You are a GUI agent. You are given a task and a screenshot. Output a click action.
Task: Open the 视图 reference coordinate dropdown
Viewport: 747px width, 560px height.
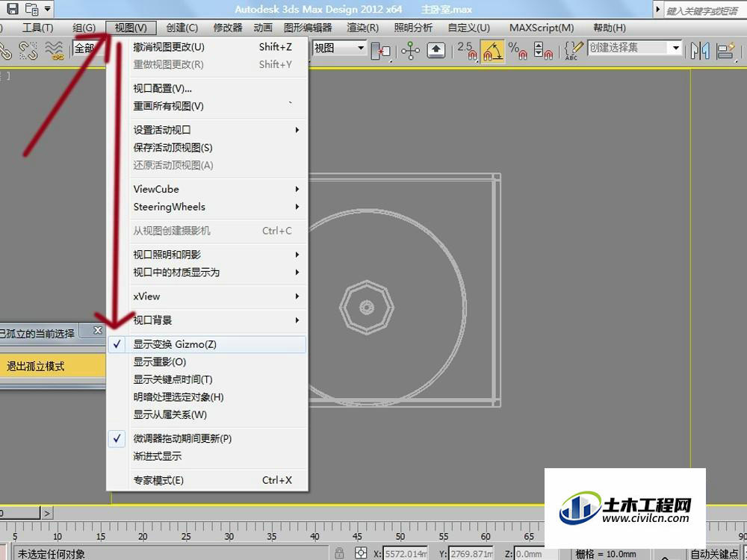tap(339, 48)
